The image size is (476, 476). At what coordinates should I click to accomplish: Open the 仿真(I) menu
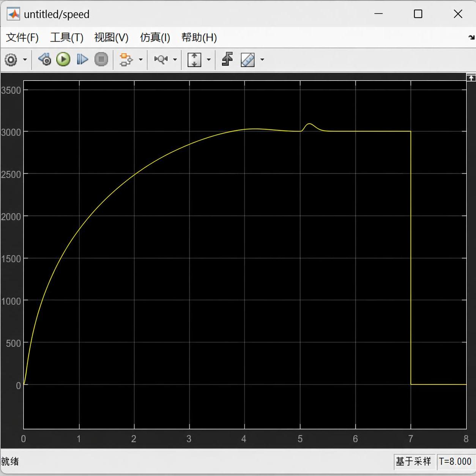pos(155,38)
